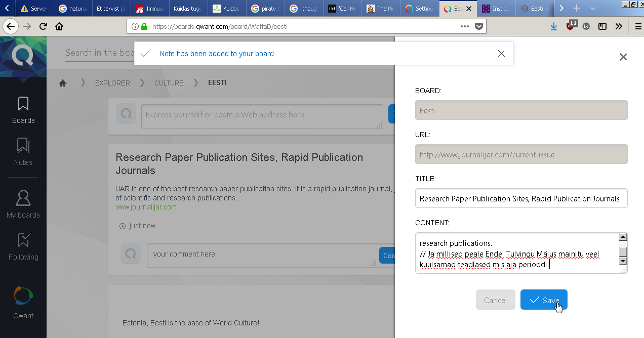Open Notes from the left sidebar

[x=23, y=152]
